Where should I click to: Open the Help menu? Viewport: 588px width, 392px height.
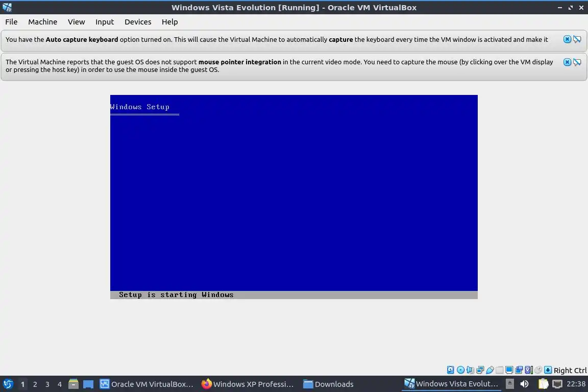[169, 22]
